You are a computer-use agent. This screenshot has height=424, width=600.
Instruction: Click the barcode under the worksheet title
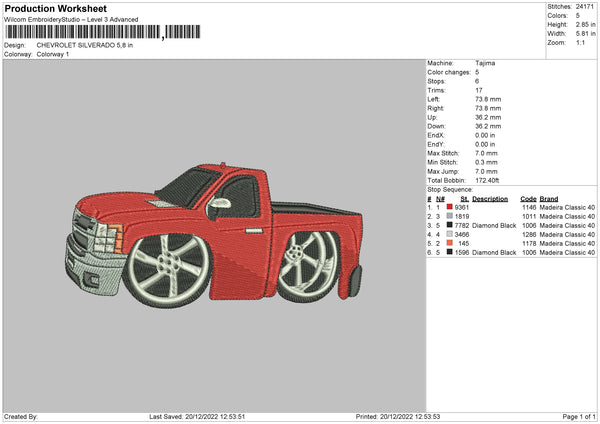click(x=103, y=32)
